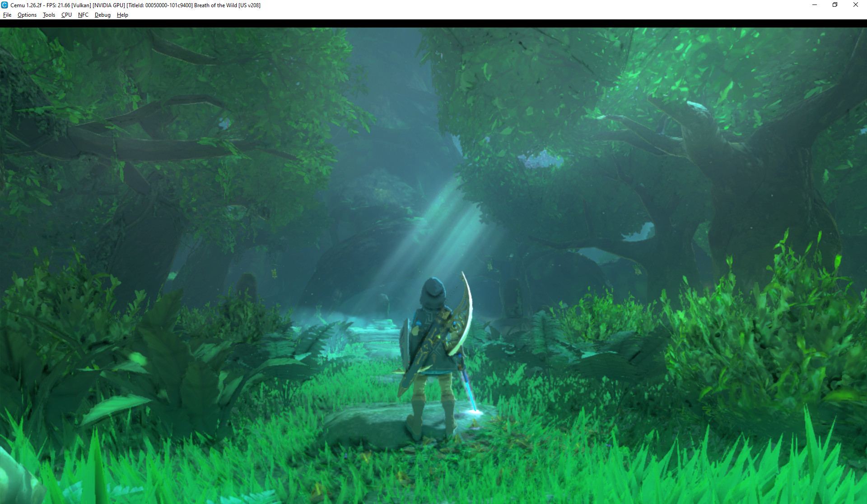Restore down the Cemu window
867x504 pixels.
(x=835, y=5)
